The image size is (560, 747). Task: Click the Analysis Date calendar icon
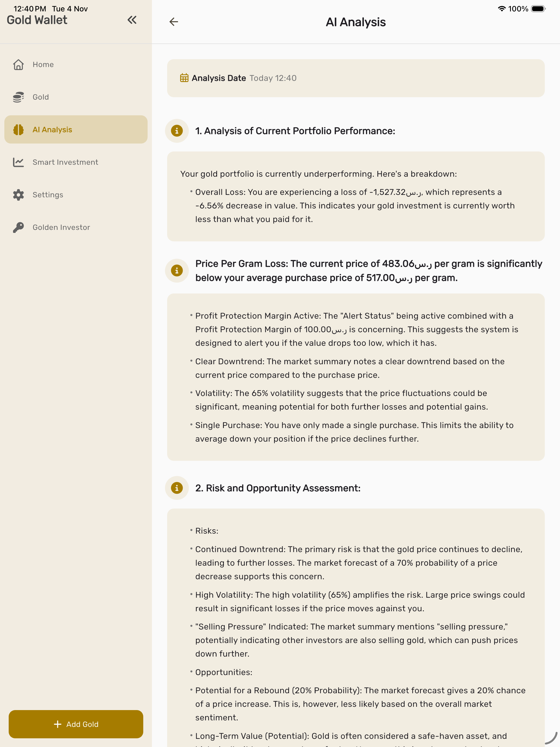[184, 78]
